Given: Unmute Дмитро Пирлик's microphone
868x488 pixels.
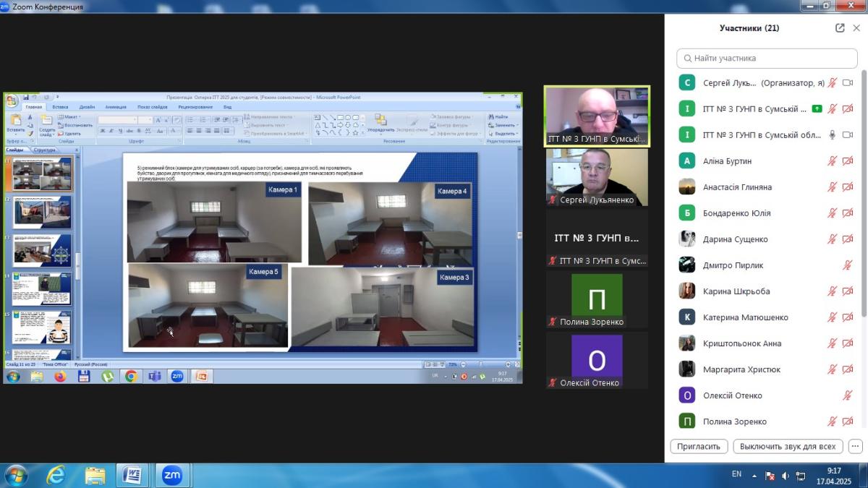Looking at the screenshot, I should coord(848,265).
